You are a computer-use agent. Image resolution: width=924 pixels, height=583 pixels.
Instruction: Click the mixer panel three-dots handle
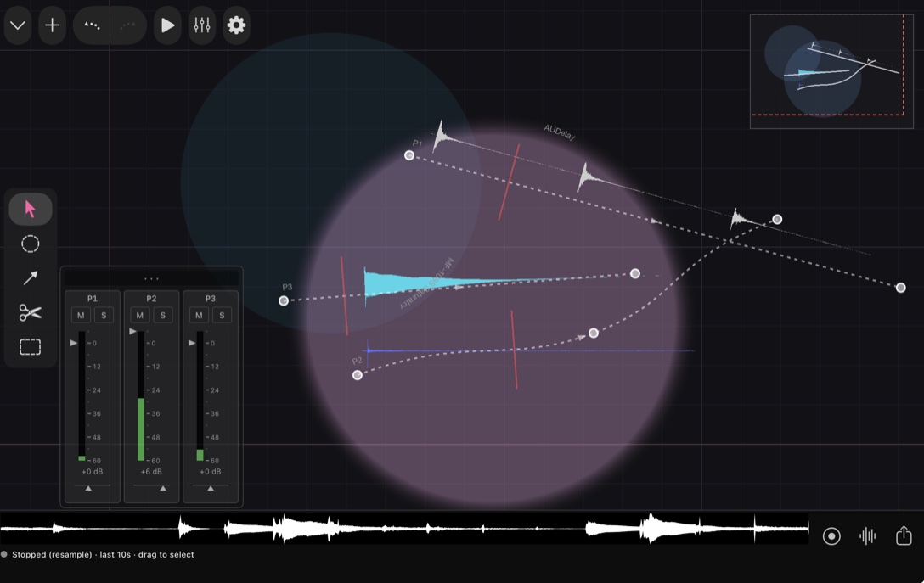coord(151,278)
